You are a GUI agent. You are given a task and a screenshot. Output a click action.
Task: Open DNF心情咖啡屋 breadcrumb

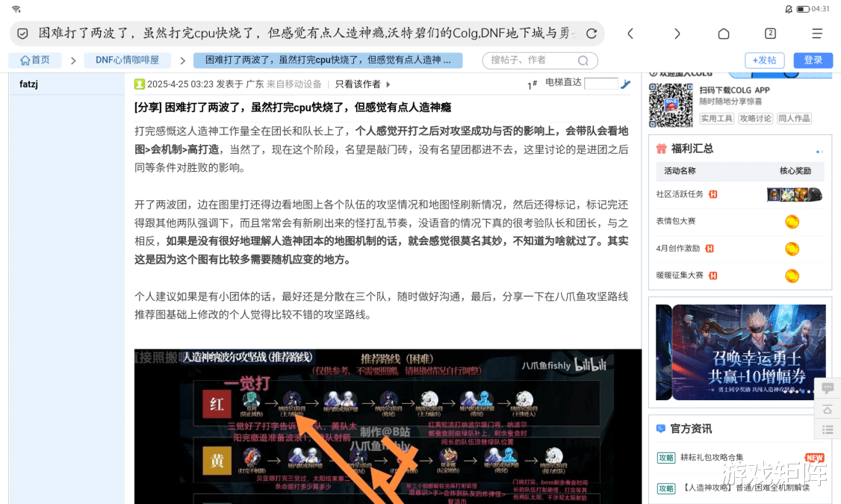pos(127,60)
